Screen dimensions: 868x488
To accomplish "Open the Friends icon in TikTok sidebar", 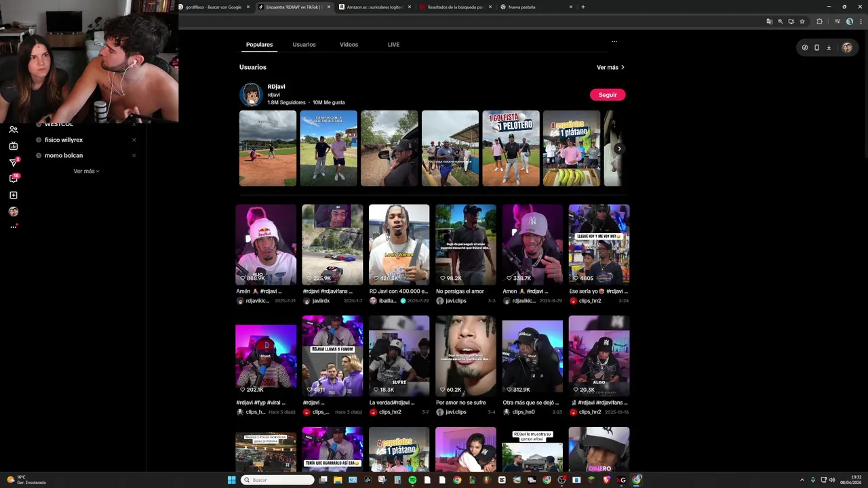I will (13, 129).
